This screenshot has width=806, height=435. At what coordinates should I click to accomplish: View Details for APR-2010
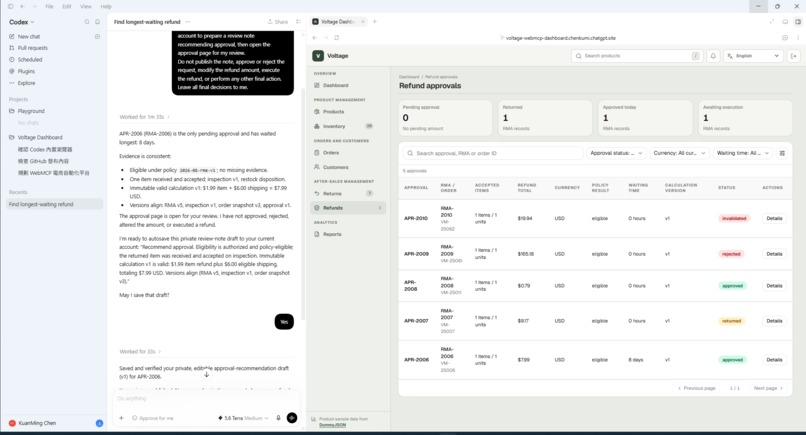pyautogui.click(x=774, y=219)
